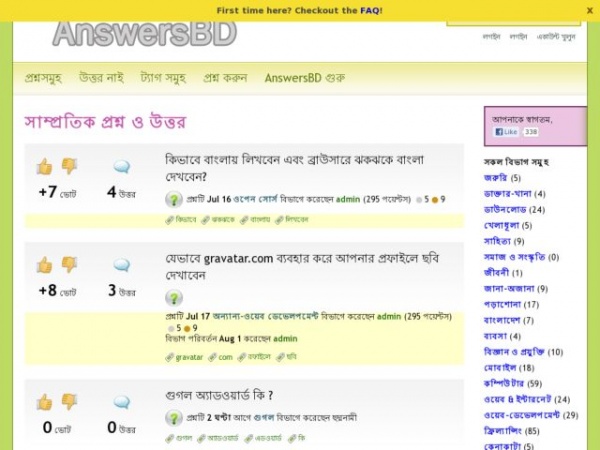Open জরুরি category in sidebar
The width and height of the screenshot is (600, 450).
point(495,178)
